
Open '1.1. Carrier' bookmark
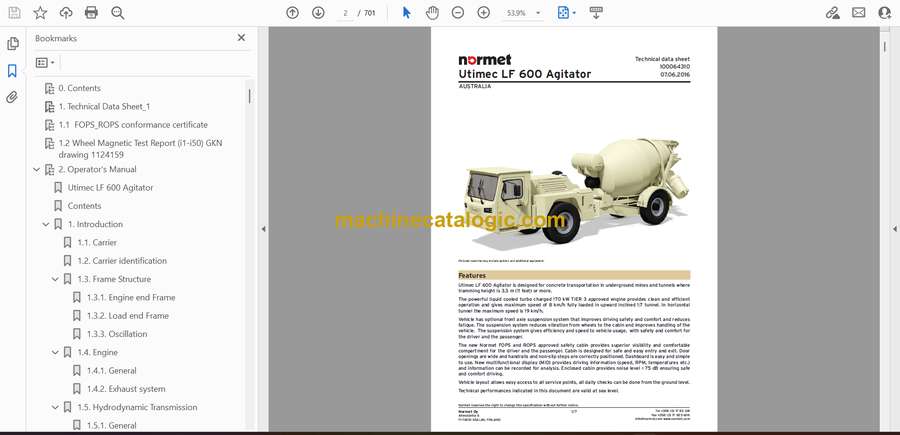click(x=97, y=242)
